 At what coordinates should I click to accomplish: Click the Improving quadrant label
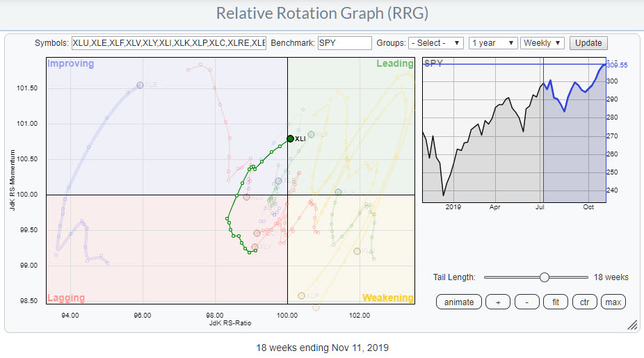71,64
